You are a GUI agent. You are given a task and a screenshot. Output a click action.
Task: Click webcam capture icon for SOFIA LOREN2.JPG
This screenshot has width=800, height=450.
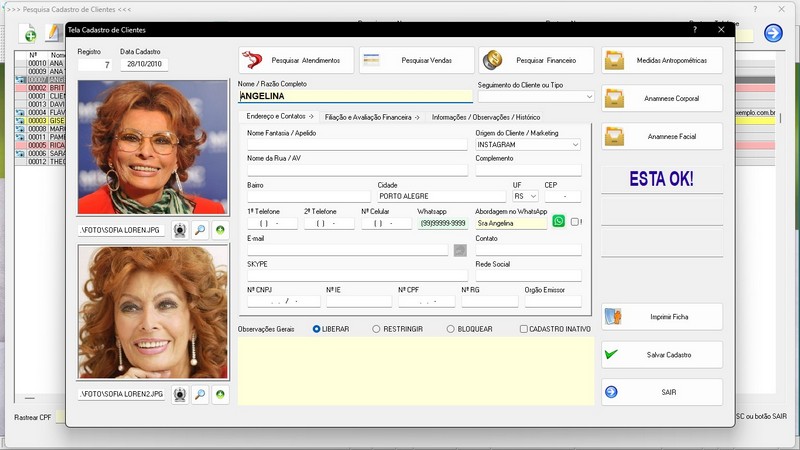coord(180,394)
